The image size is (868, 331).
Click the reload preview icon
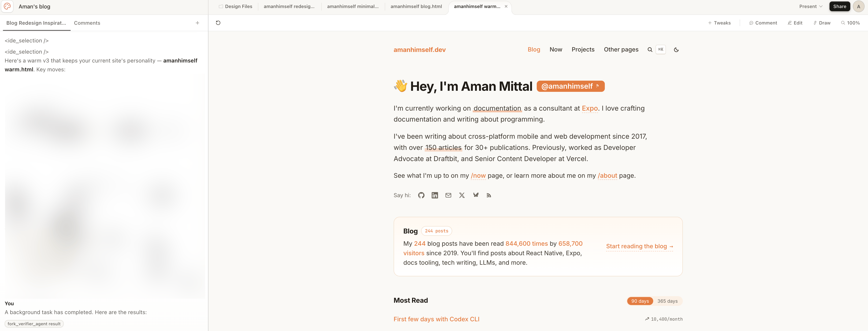[218, 23]
